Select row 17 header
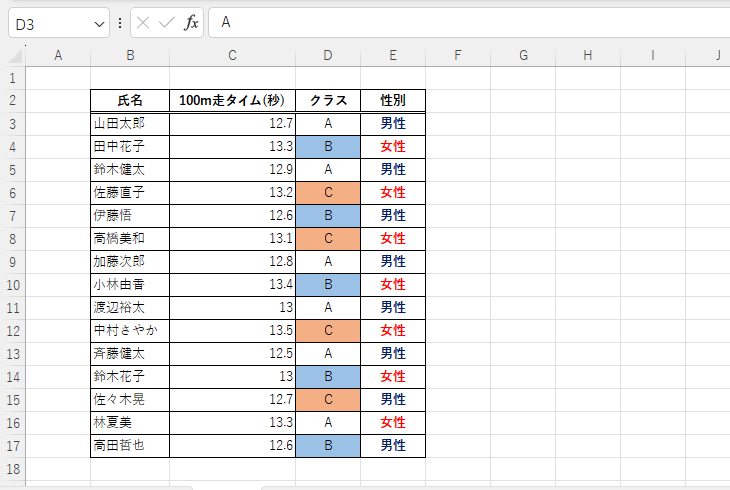The width and height of the screenshot is (730, 490). point(13,446)
